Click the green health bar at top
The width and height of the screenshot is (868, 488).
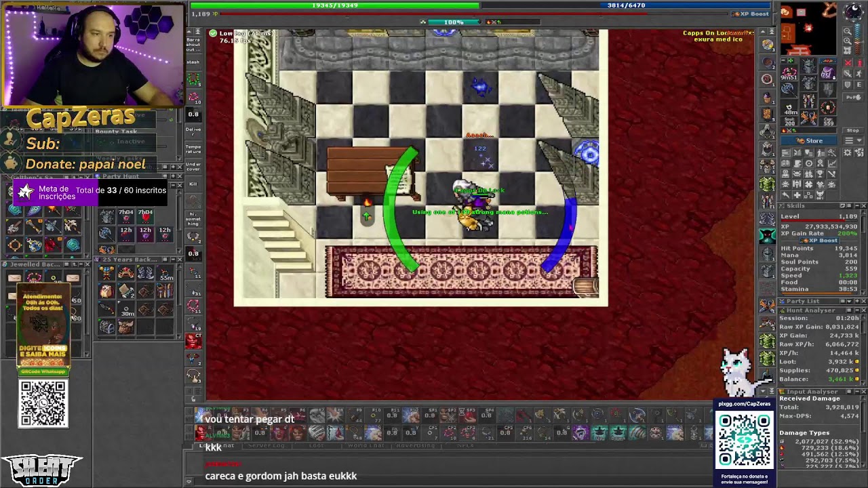(x=335, y=5)
